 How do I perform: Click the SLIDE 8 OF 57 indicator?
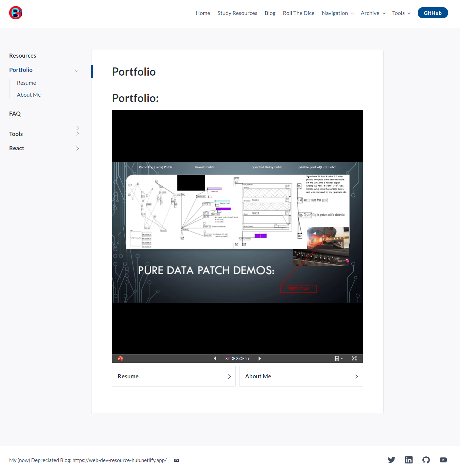pos(237,359)
